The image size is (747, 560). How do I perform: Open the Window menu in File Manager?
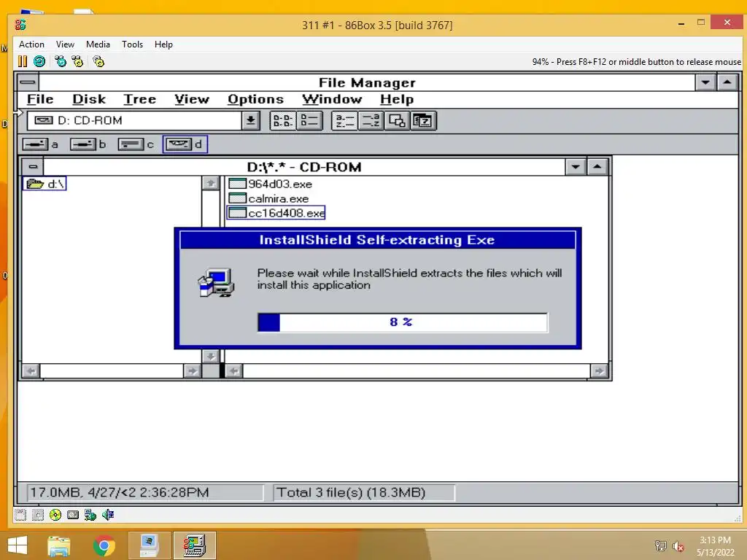[332, 99]
